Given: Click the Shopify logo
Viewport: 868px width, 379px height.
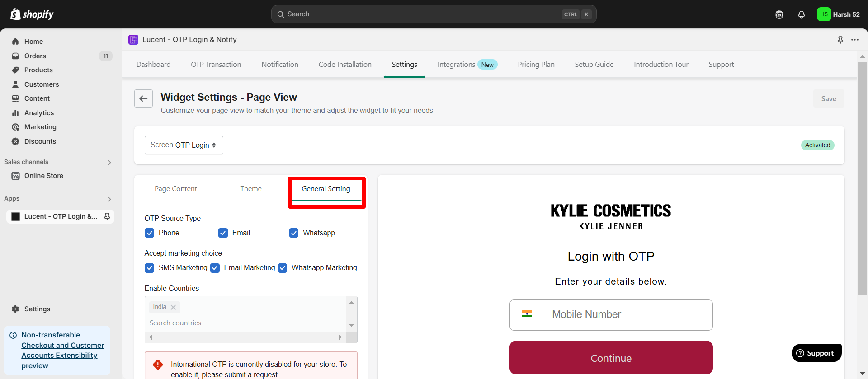Looking at the screenshot, I should 32,14.
